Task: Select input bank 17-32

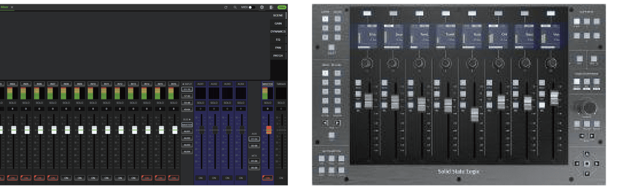Action: coord(187,96)
